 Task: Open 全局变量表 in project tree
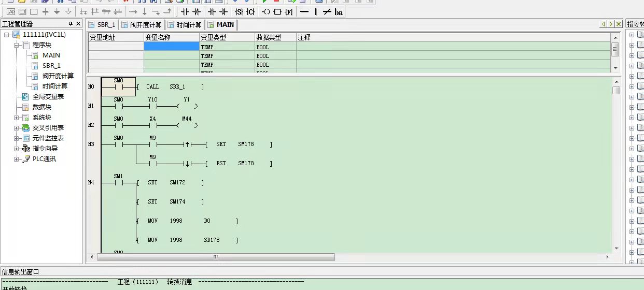point(48,97)
